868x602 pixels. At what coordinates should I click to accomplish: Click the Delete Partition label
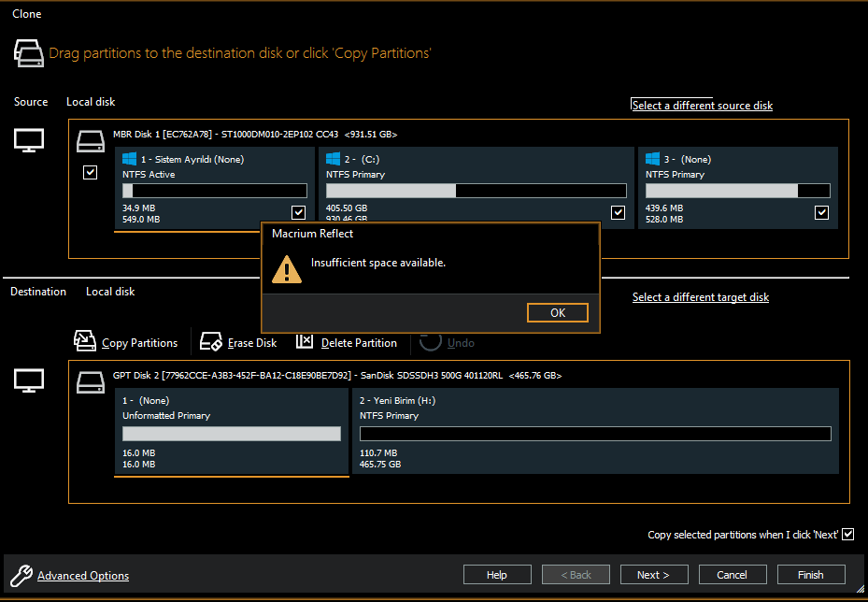pyautogui.click(x=359, y=343)
